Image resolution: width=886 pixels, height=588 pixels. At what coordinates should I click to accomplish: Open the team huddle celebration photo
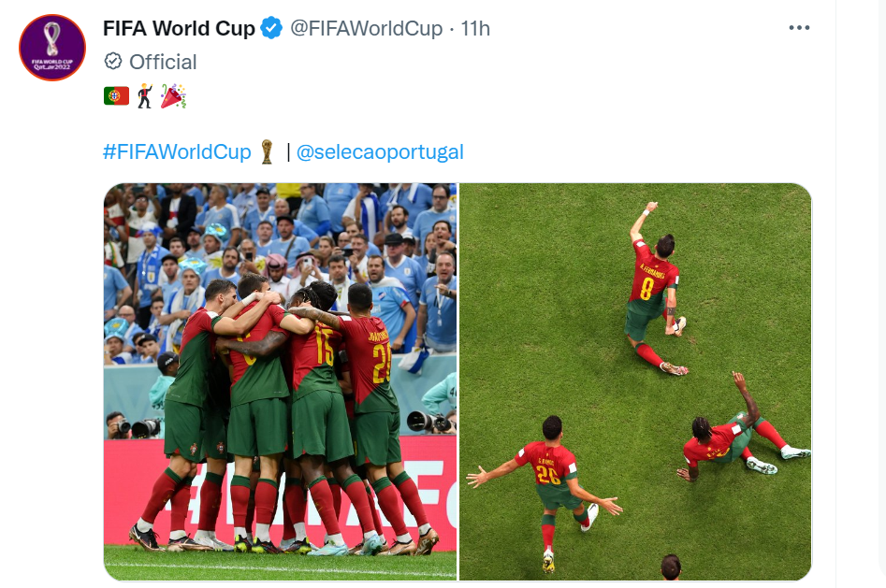click(x=281, y=381)
